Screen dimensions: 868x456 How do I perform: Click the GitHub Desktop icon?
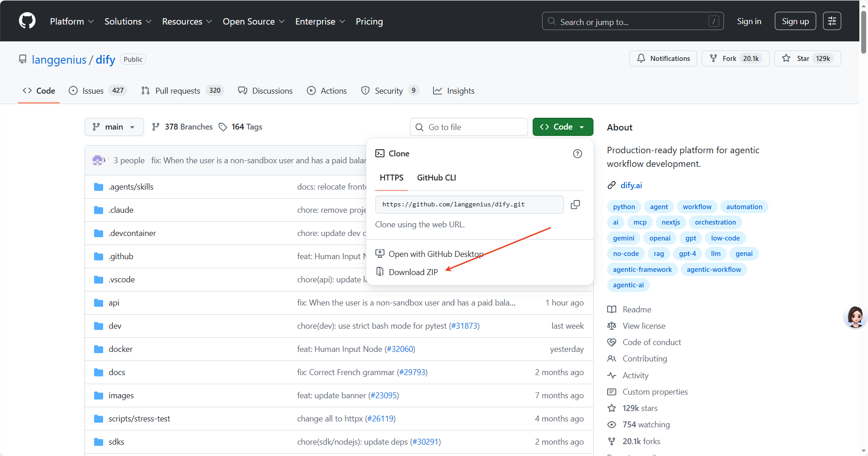tap(380, 254)
